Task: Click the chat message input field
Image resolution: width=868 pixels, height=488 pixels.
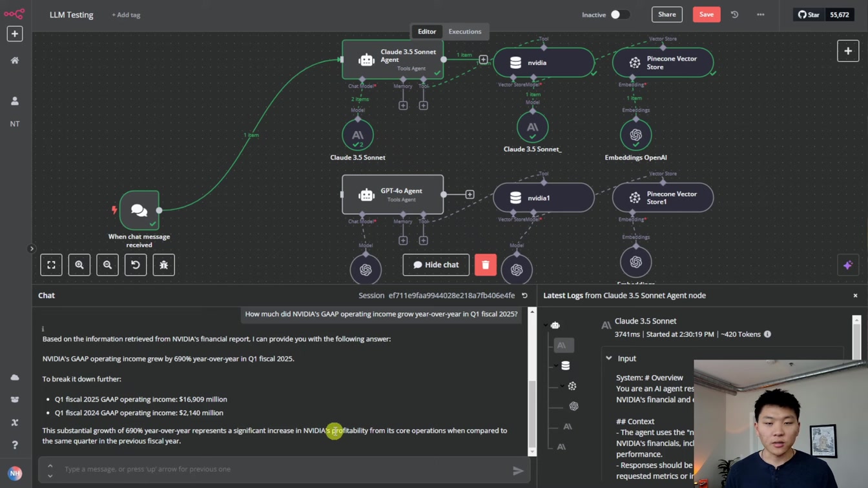Action: [x=284, y=469]
